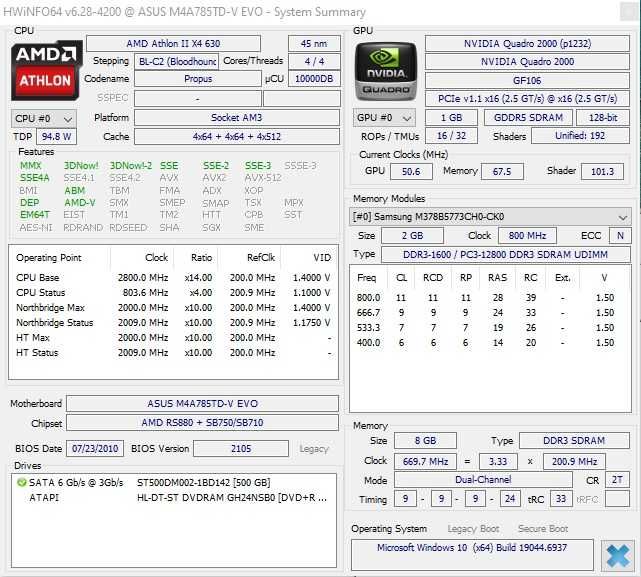The width and height of the screenshot is (641, 577).
Task: Click the RefClk column header
Action: (x=261, y=258)
